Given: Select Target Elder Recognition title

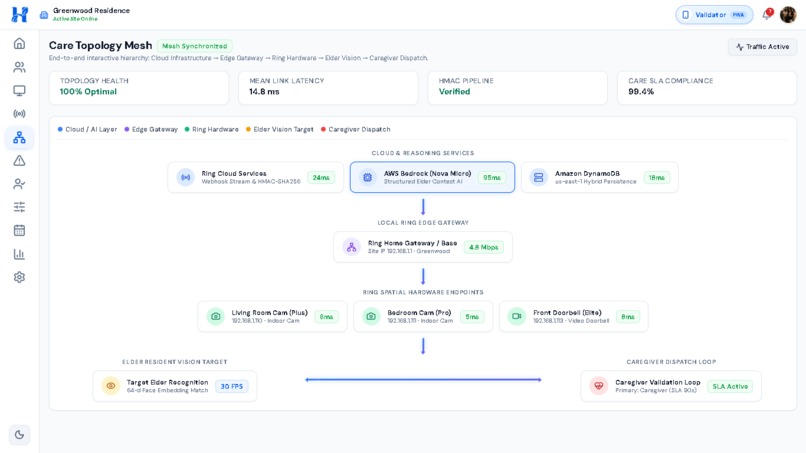Looking at the screenshot, I should point(167,383).
